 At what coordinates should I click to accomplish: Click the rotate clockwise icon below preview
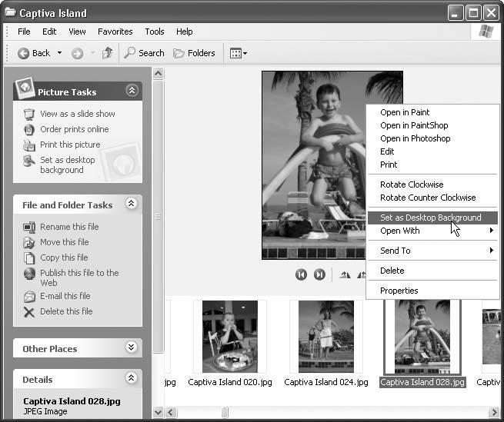345,274
